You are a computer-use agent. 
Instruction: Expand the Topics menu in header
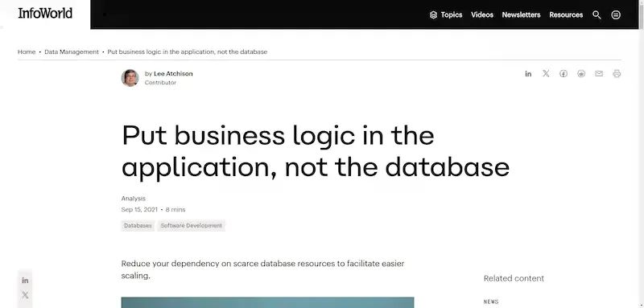tap(446, 14)
